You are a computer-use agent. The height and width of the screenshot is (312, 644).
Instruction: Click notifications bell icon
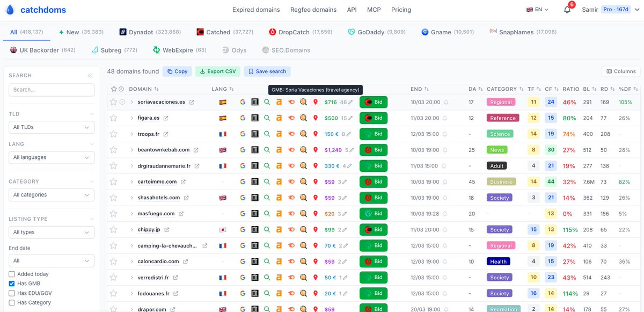tap(567, 10)
